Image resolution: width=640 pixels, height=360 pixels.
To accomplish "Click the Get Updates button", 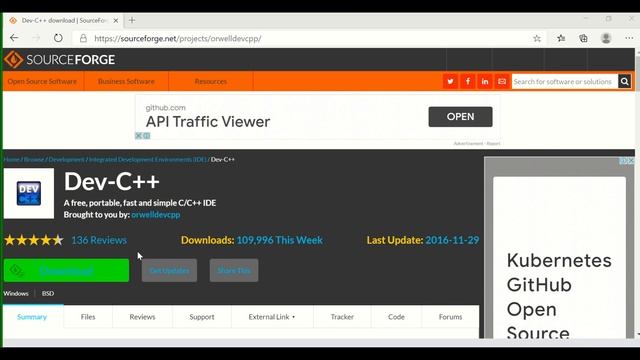I will coord(169,270).
